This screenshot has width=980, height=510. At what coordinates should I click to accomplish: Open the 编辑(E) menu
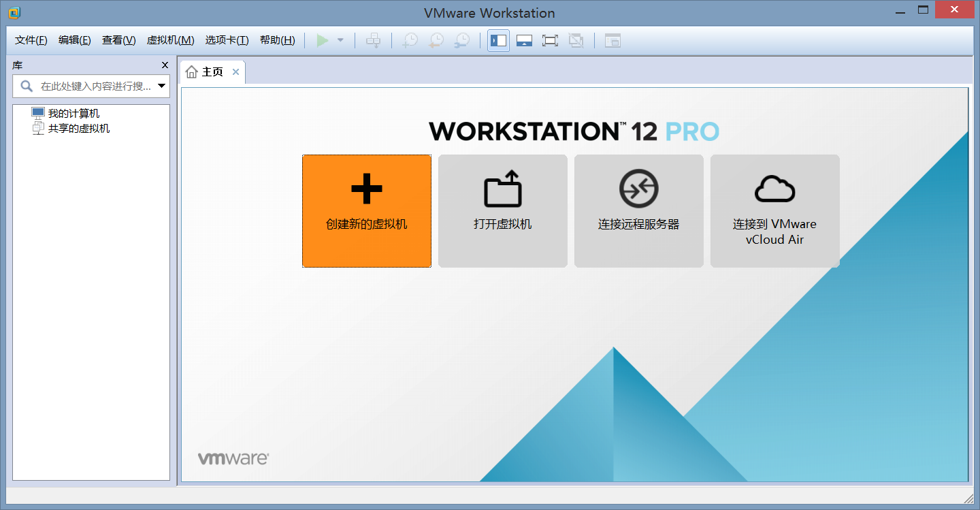[75, 40]
